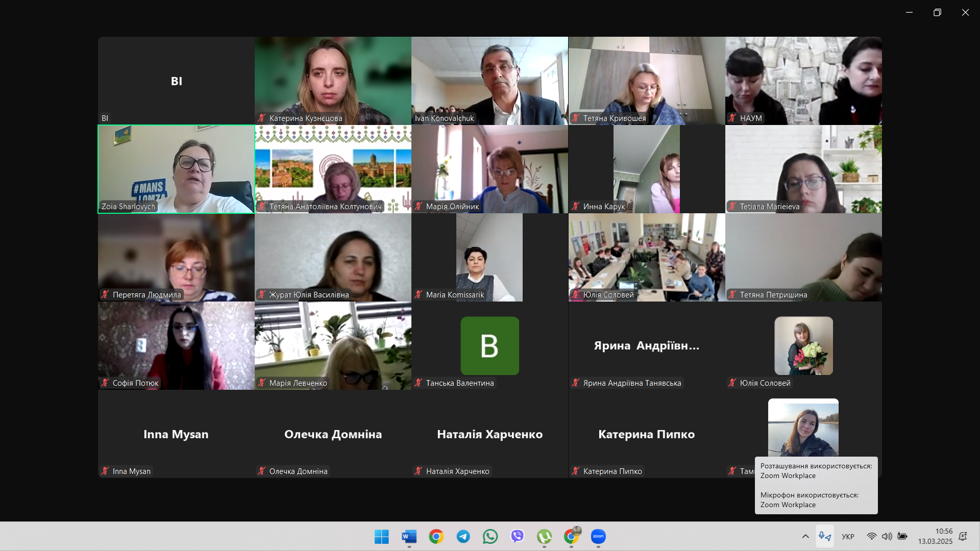Click the НАУМ name label

(751, 118)
